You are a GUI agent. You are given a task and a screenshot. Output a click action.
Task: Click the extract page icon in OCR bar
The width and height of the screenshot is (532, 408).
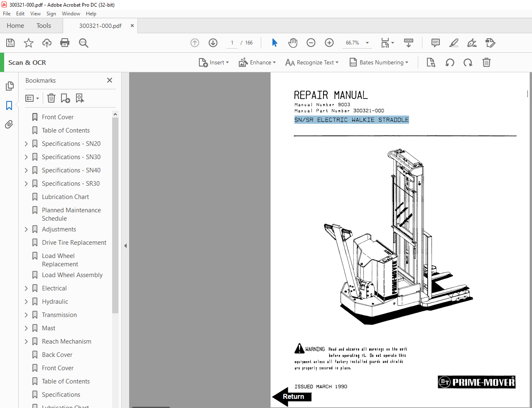pyautogui.click(x=431, y=63)
